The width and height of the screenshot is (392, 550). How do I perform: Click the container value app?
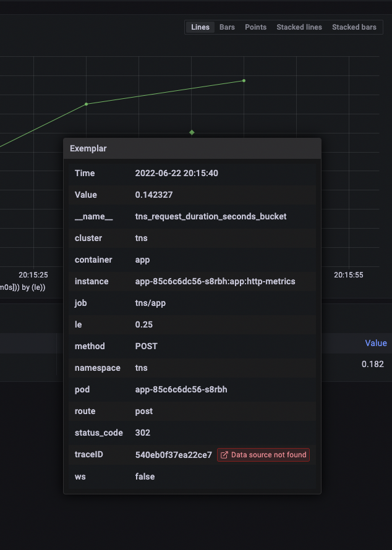tap(142, 260)
